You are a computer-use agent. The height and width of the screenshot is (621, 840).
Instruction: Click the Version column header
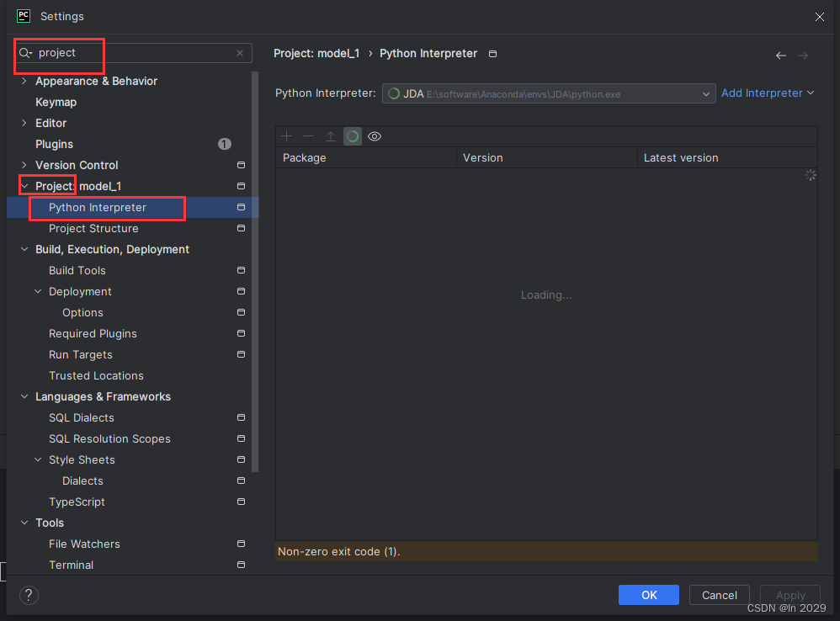tap(547, 158)
